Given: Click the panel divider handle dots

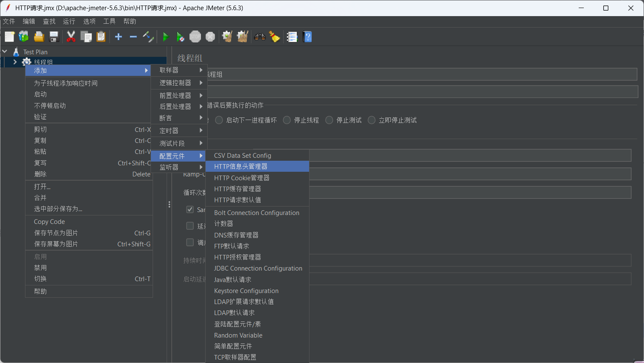Looking at the screenshot, I should [169, 204].
